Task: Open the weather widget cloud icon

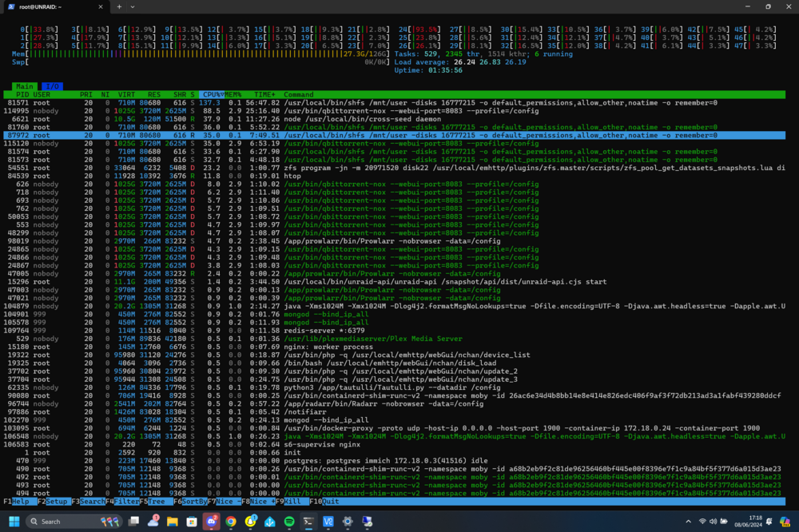Action: pos(153,522)
